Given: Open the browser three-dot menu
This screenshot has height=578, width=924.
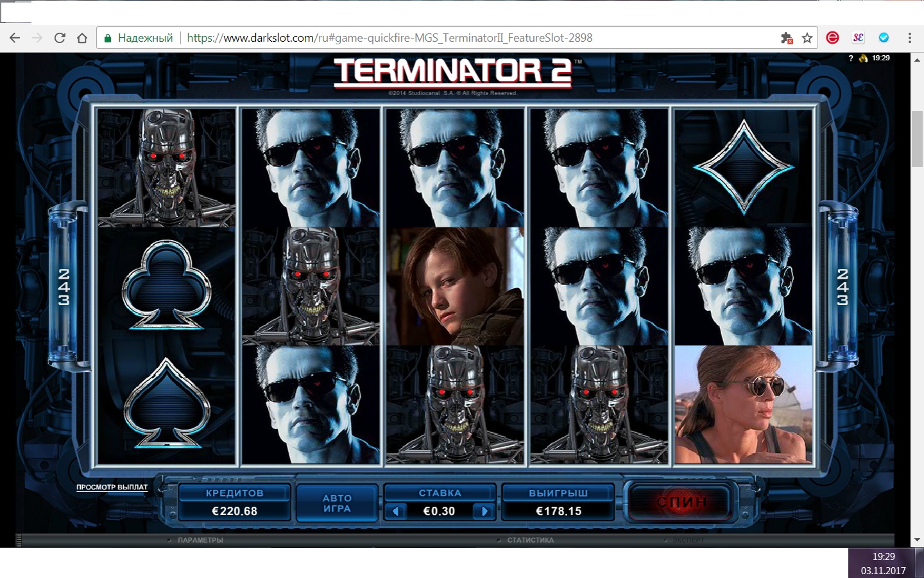Looking at the screenshot, I should 909,38.
